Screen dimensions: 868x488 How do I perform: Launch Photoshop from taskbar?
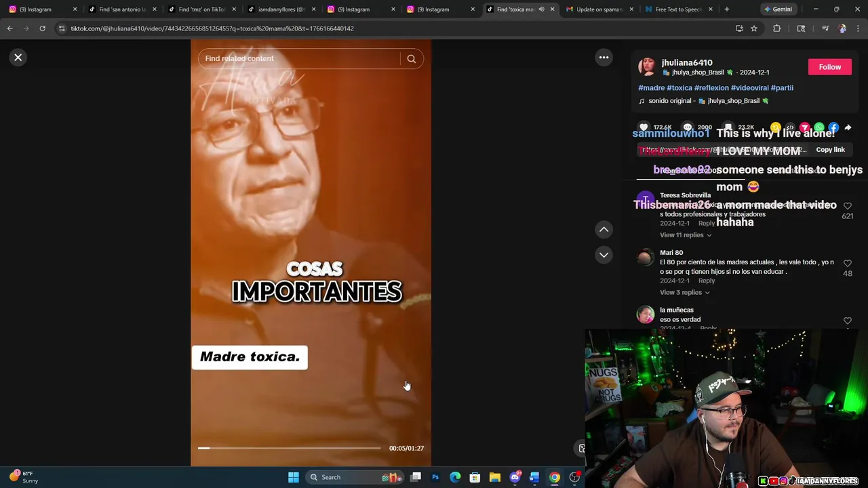(x=435, y=477)
